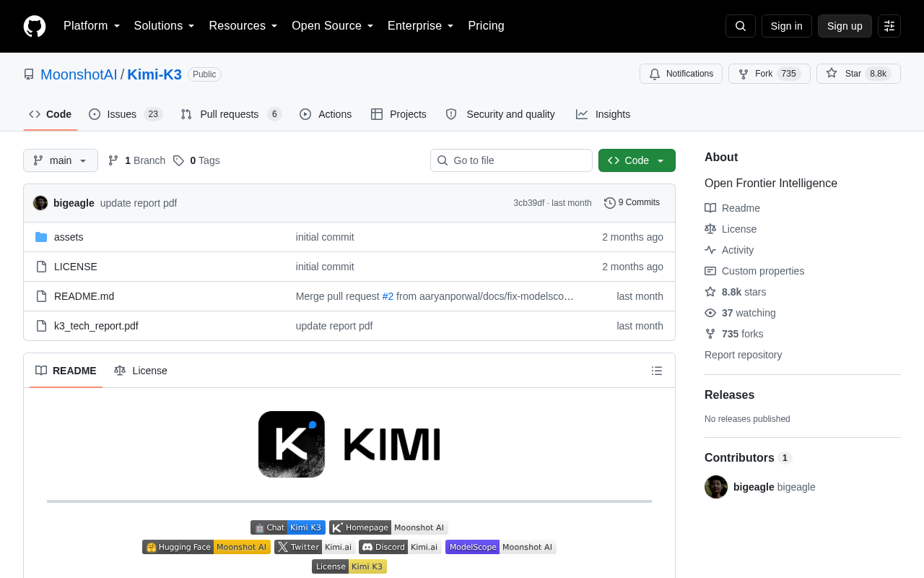Switch to the Code tab
924x578 pixels.
pyautogui.click(x=51, y=114)
